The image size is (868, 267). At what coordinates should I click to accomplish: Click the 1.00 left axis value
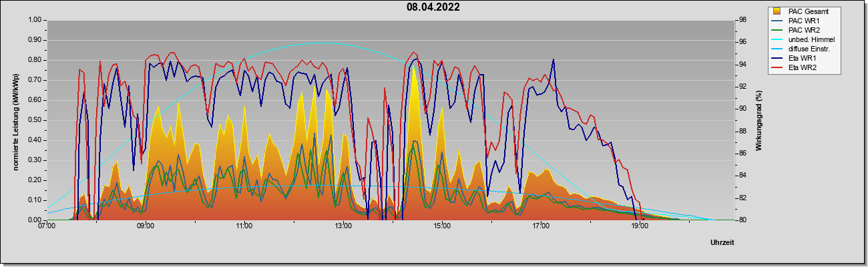click(x=35, y=20)
